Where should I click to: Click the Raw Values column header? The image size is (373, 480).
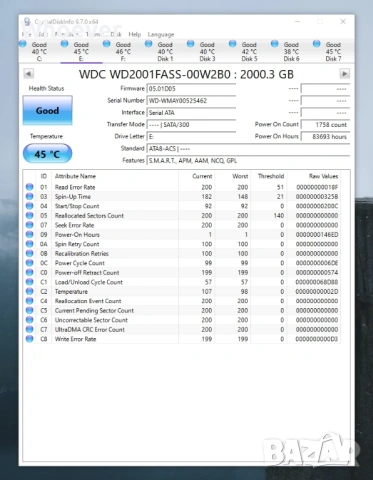click(323, 176)
